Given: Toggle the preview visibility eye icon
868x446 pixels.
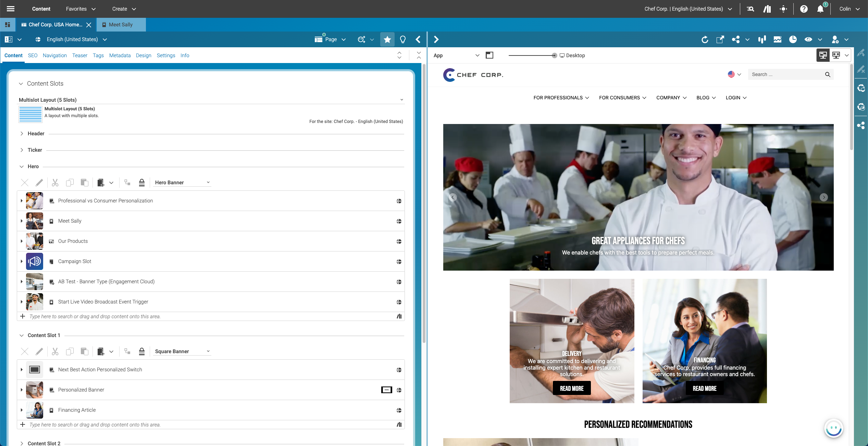Looking at the screenshot, I should point(808,39).
